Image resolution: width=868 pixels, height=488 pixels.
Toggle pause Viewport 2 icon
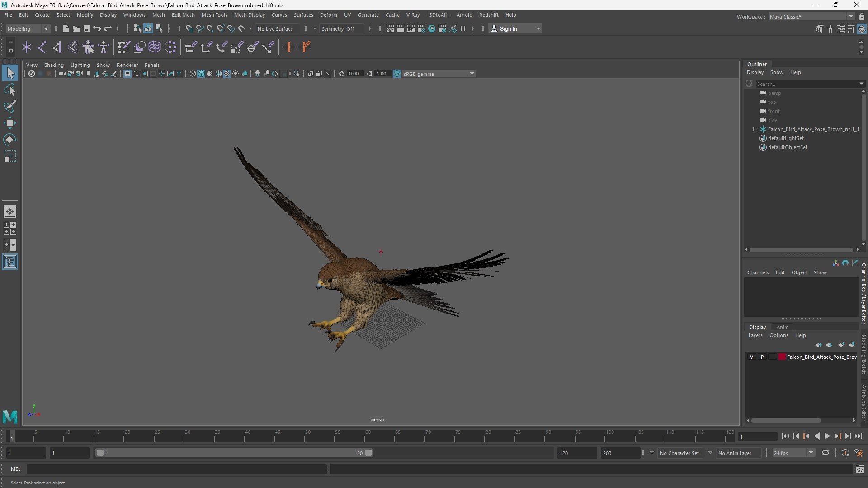pos(463,28)
